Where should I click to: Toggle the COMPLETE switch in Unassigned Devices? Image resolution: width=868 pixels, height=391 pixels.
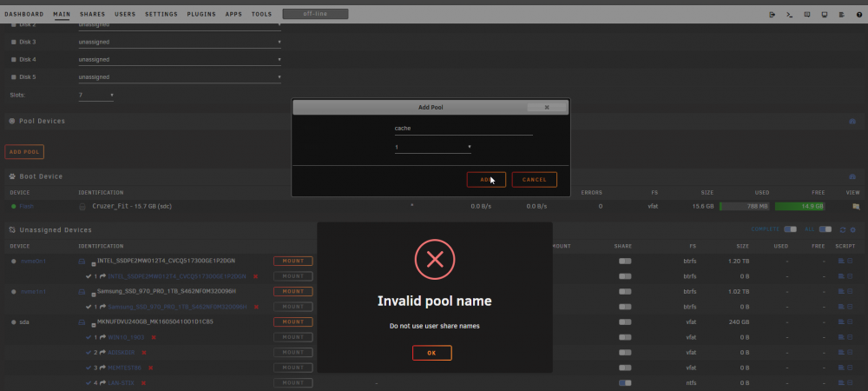(x=790, y=229)
